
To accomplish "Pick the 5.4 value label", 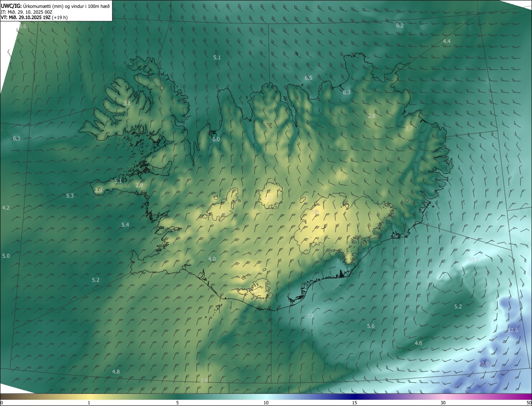I will (x=125, y=225).
